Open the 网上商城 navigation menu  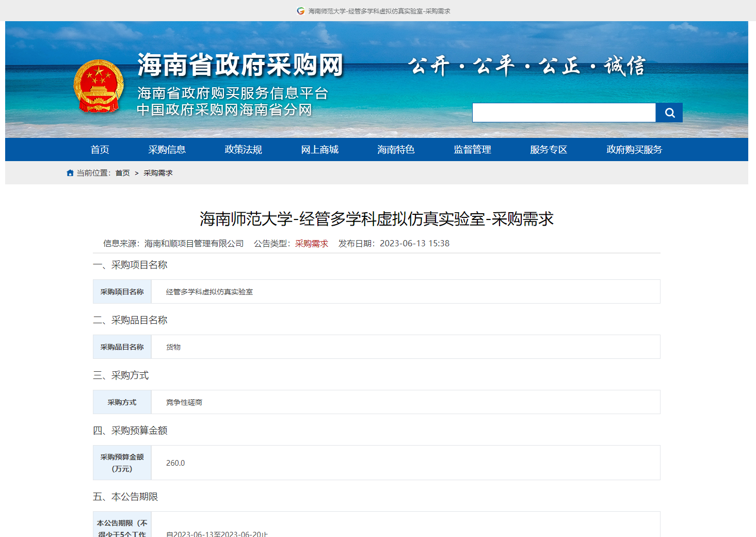320,150
